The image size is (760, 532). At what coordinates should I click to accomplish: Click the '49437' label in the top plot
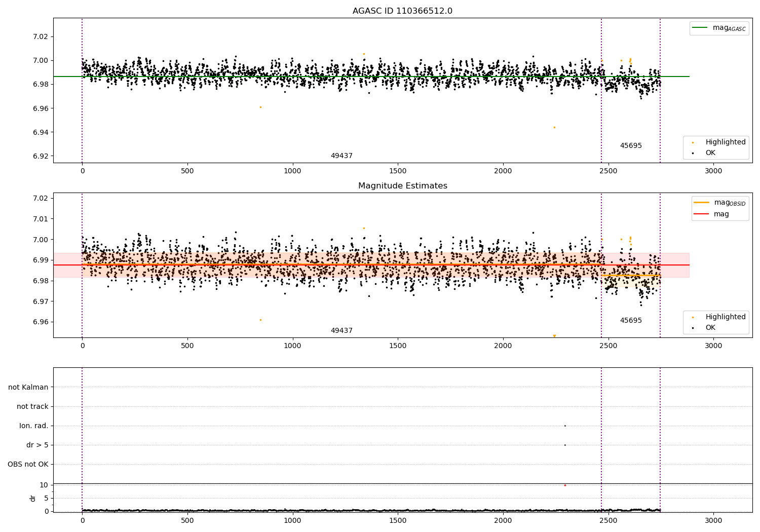coord(341,156)
